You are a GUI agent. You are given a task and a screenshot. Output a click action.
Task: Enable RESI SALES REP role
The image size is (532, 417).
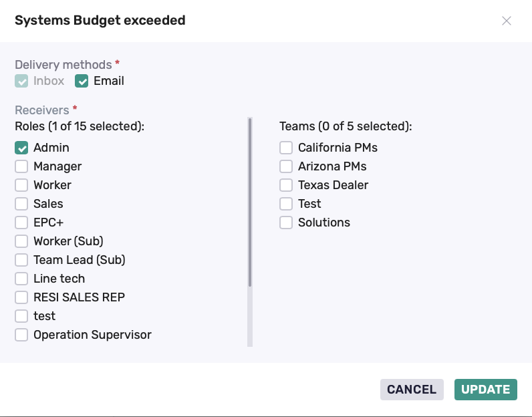(x=21, y=297)
